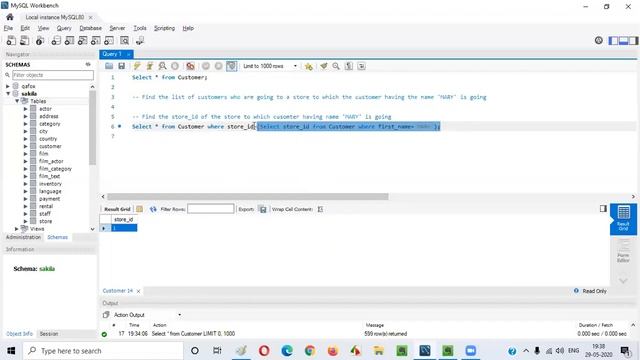Open a script file in query editor
The width and height of the screenshot is (640, 360).
click(x=109, y=66)
